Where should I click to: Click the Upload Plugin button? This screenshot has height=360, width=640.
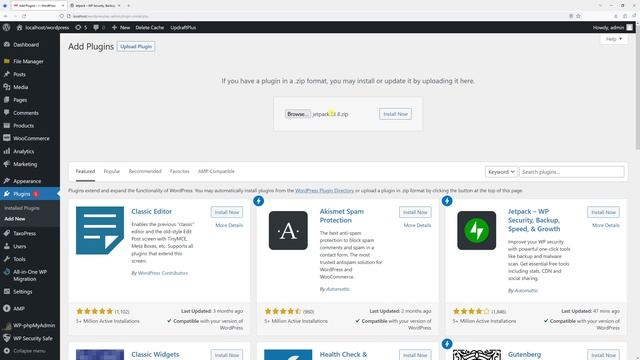click(136, 47)
